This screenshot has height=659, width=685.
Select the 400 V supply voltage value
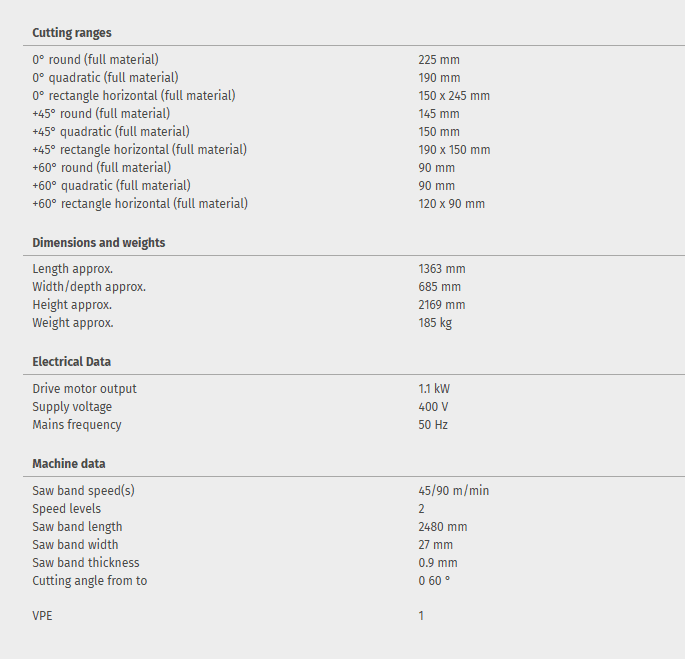[433, 407]
